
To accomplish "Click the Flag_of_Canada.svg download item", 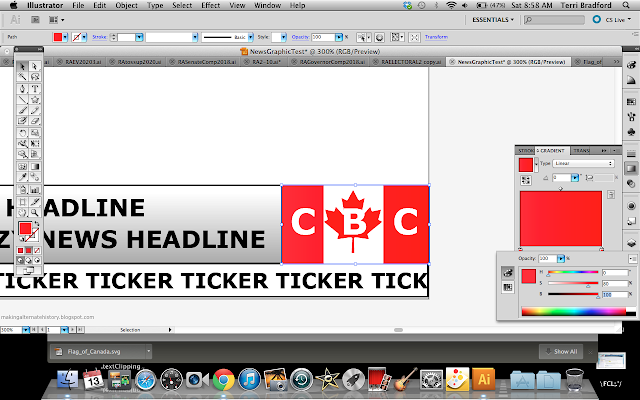I will tap(100, 351).
